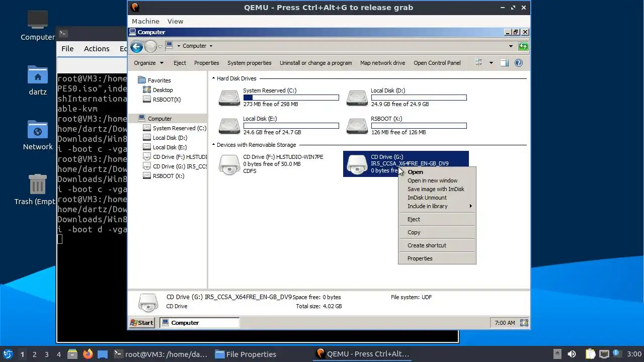Screen dimensions: 644x362
Task: Click the Windows Start button
Action: point(142,323)
